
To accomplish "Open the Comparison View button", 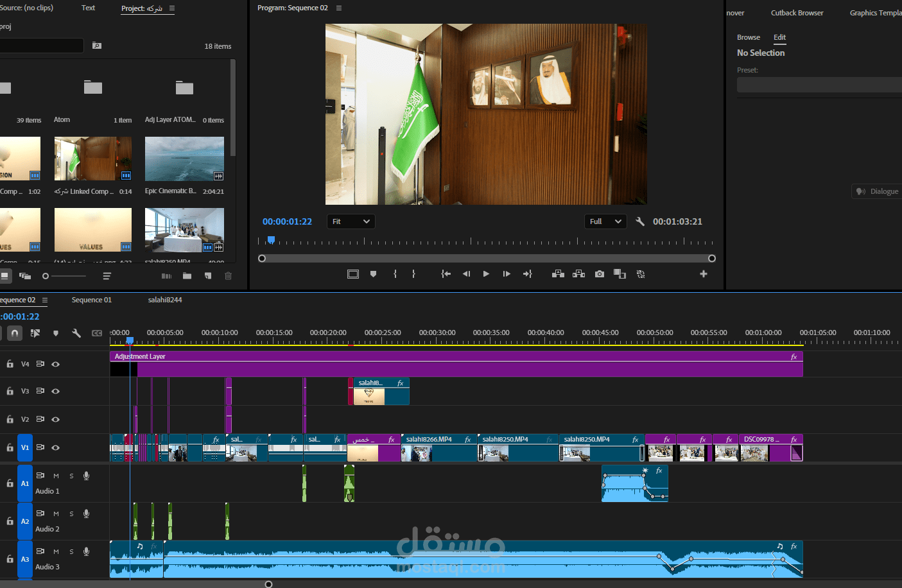I will pos(620,274).
